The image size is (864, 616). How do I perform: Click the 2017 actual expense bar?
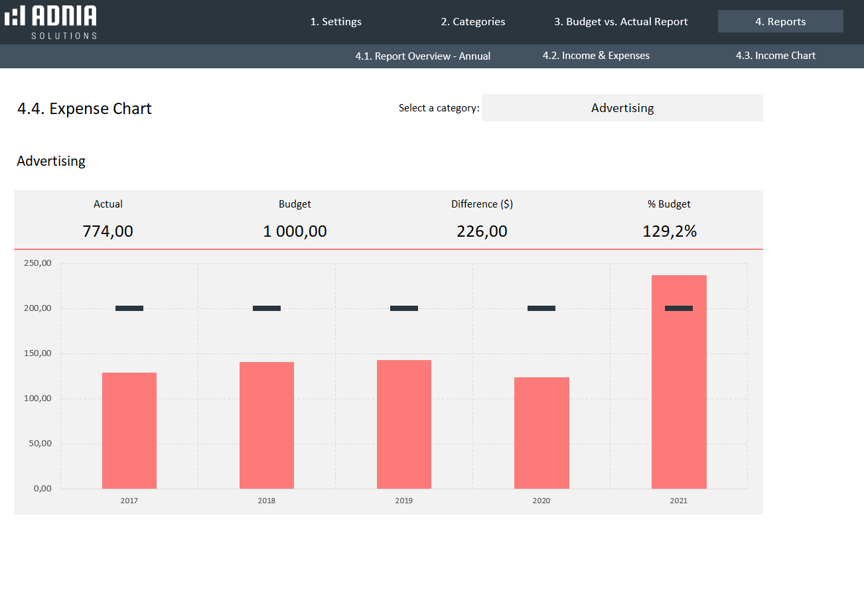tap(129, 431)
